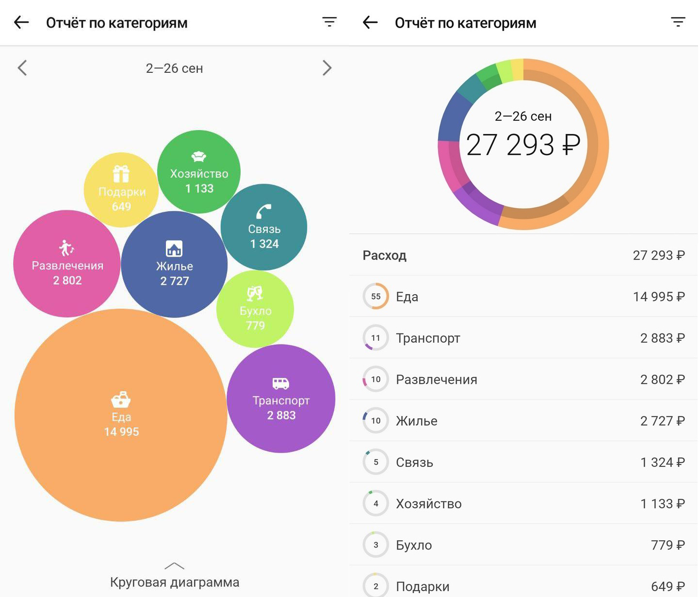Screen dimensions: 700x597
Task: Go to previous period before 2–26 сен
Action: [x=22, y=68]
